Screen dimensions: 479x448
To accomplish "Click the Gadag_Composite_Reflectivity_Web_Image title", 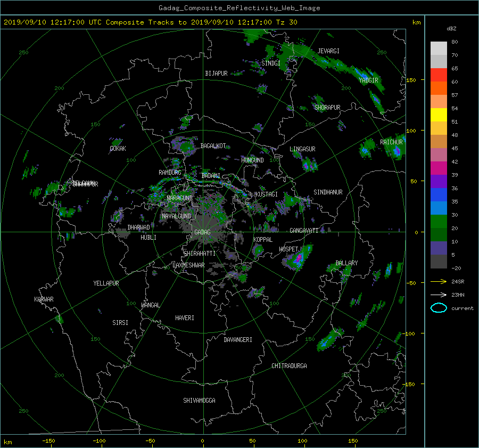I will (239, 8).
